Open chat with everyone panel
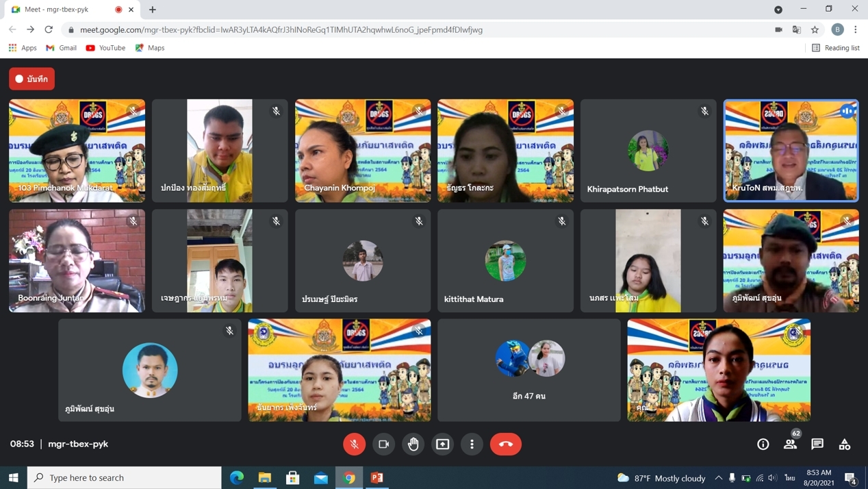Image resolution: width=868 pixels, height=489 pixels. pos(817,444)
